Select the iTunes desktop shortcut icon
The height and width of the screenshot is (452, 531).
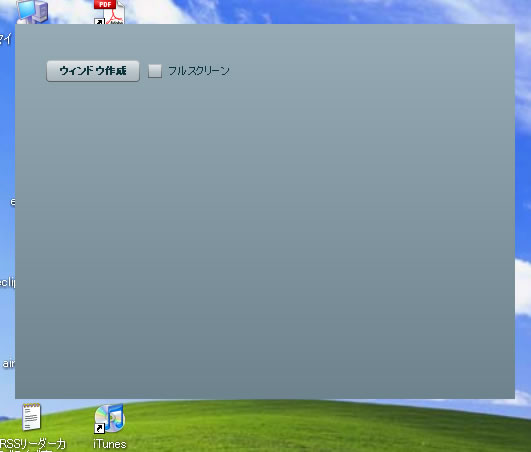pyautogui.click(x=109, y=419)
